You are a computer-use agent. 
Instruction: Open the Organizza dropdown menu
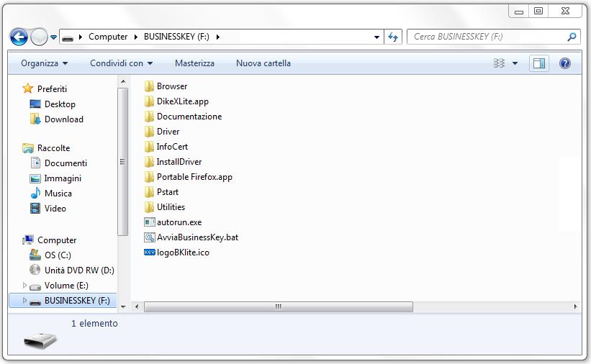44,63
